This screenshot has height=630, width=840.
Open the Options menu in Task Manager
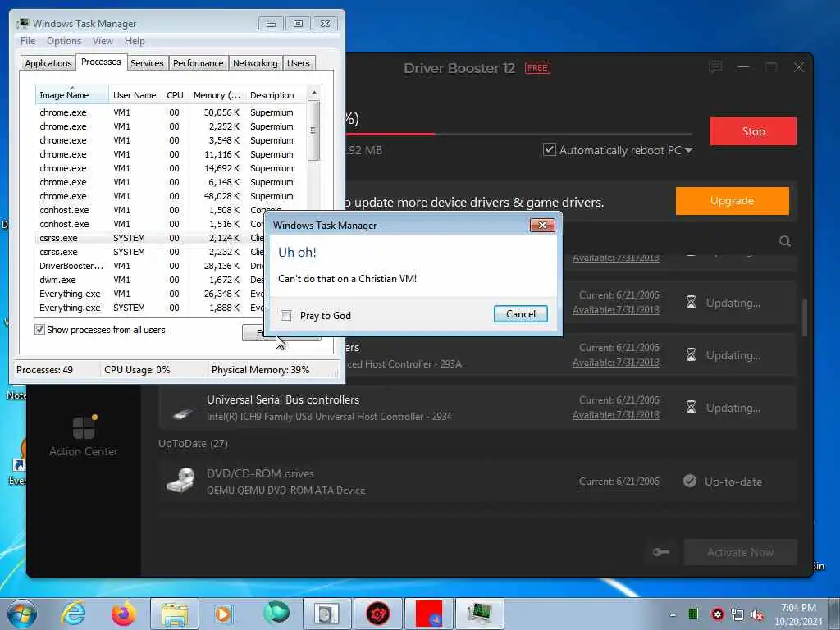(x=64, y=41)
